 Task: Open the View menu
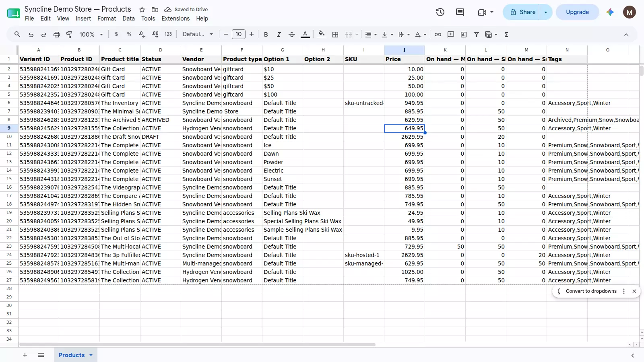point(63,19)
